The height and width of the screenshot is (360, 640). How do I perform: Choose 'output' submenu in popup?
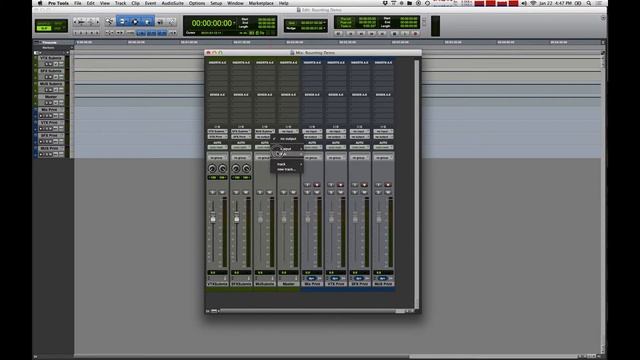pos(288,149)
